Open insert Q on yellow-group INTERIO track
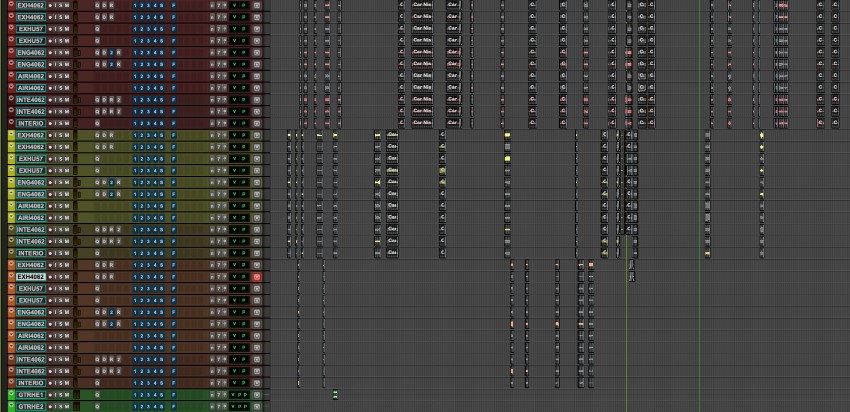Image resolution: width=850 pixels, height=412 pixels. pyautogui.click(x=98, y=253)
